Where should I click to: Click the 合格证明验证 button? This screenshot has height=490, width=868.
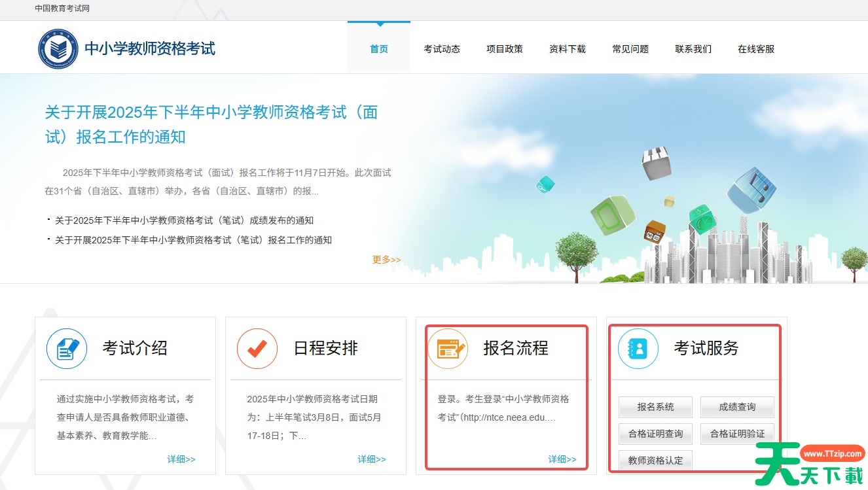click(737, 434)
